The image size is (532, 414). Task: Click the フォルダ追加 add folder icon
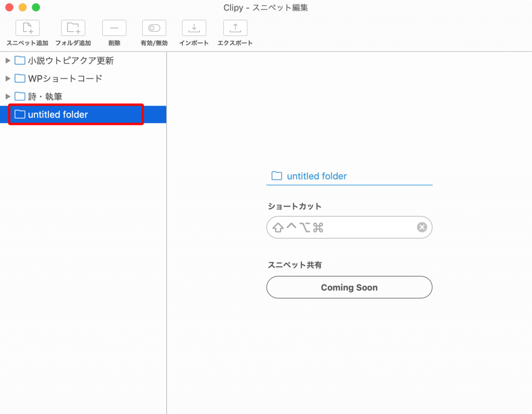coord(73,28)
